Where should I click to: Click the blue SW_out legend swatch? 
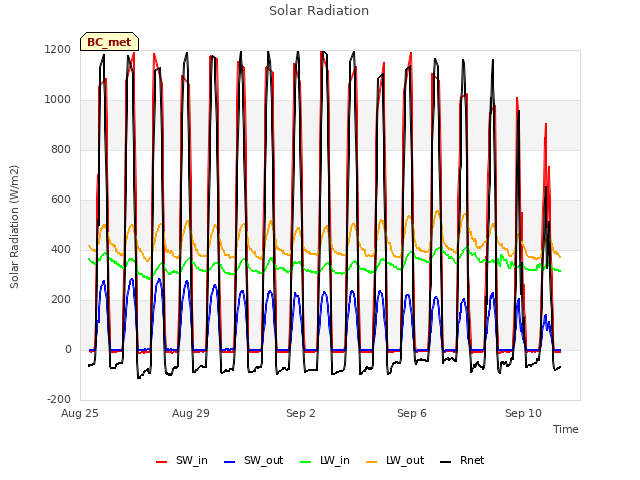[230, 462]
